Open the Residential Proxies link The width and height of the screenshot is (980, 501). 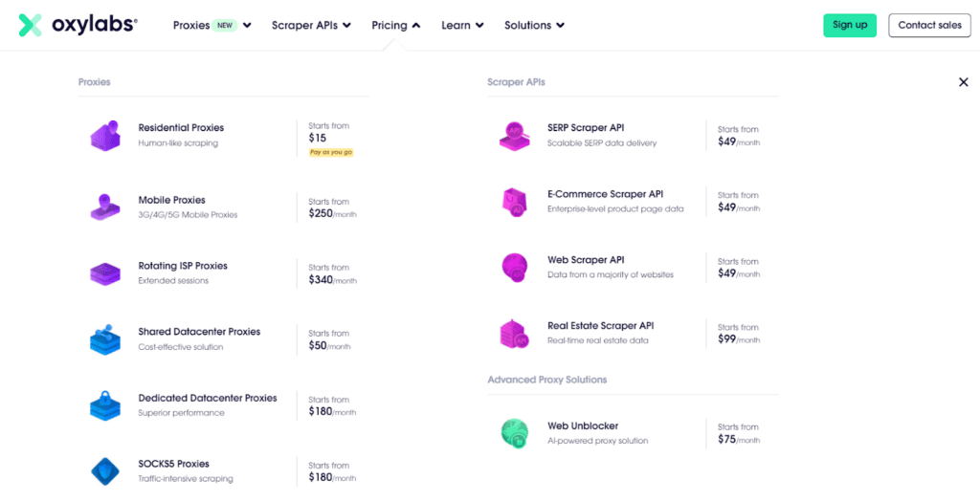[181, 127]
